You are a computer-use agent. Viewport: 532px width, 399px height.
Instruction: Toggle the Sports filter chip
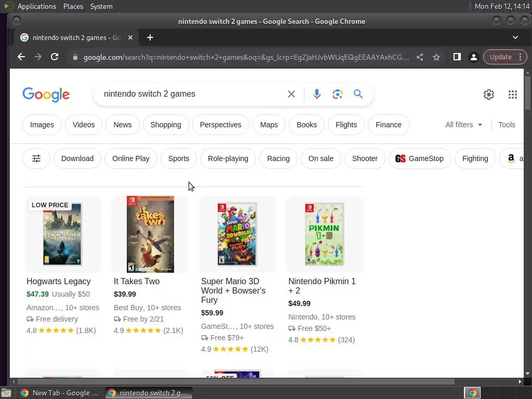179,158
